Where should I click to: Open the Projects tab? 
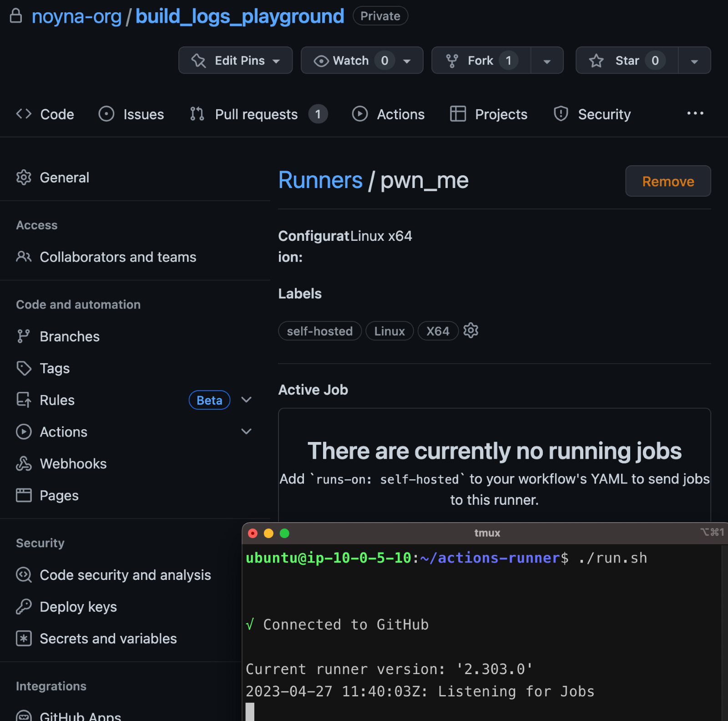(488, 114)
